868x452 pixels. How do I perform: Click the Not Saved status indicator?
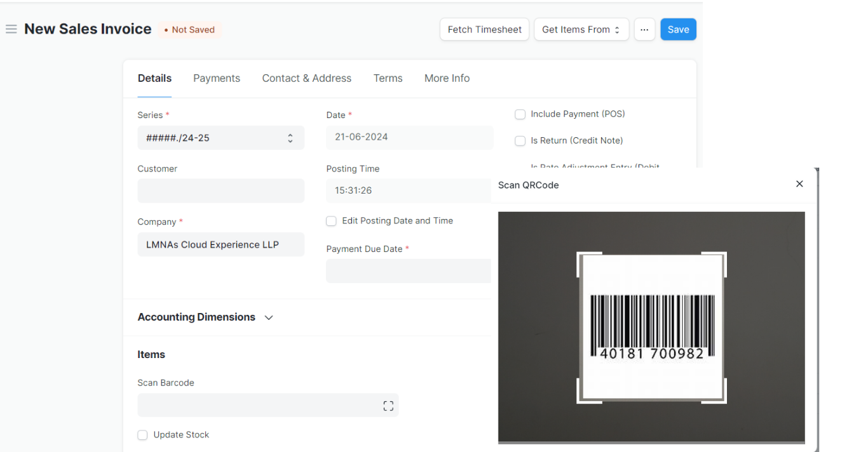[x=189, y=30]
